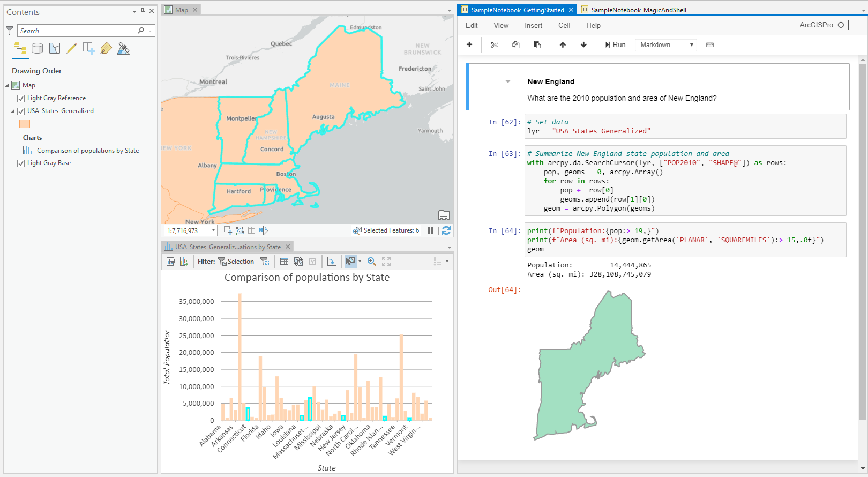
Task: Switch to List By Snapping view
Action: pyautogui.click(x=89, y=49)
